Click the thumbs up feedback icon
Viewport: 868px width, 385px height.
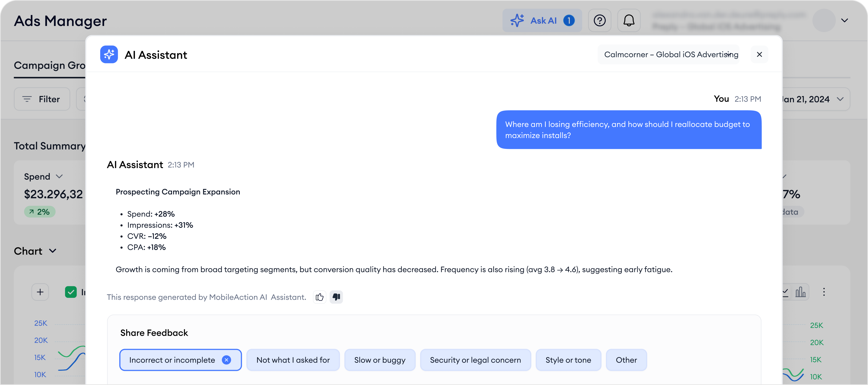tap(319, 297)
